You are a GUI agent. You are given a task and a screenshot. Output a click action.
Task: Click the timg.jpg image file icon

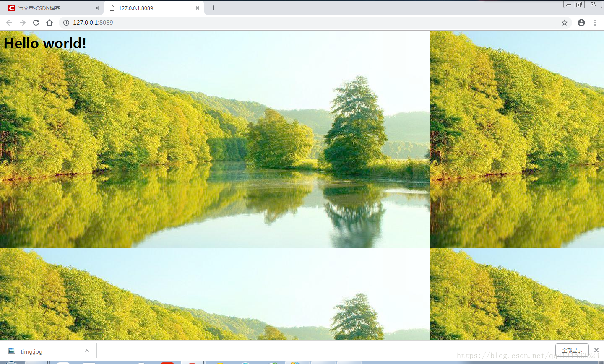12,351
